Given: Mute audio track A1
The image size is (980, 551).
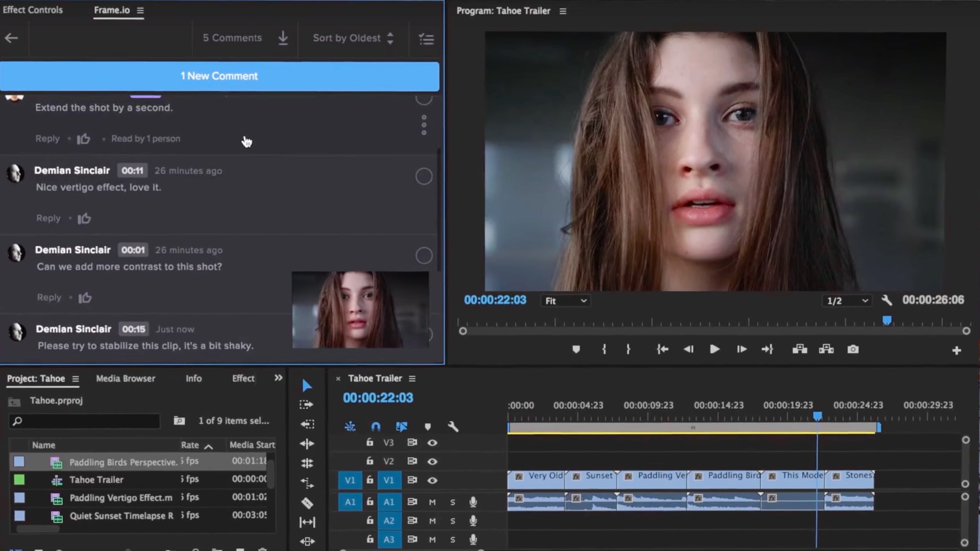Looking at the screenshot, I should coord(432,503).
